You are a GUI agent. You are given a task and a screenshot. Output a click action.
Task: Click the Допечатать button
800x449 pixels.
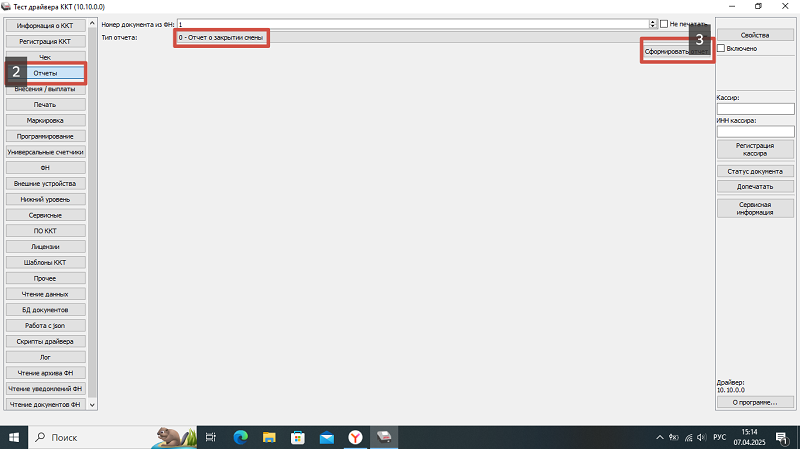755,187
